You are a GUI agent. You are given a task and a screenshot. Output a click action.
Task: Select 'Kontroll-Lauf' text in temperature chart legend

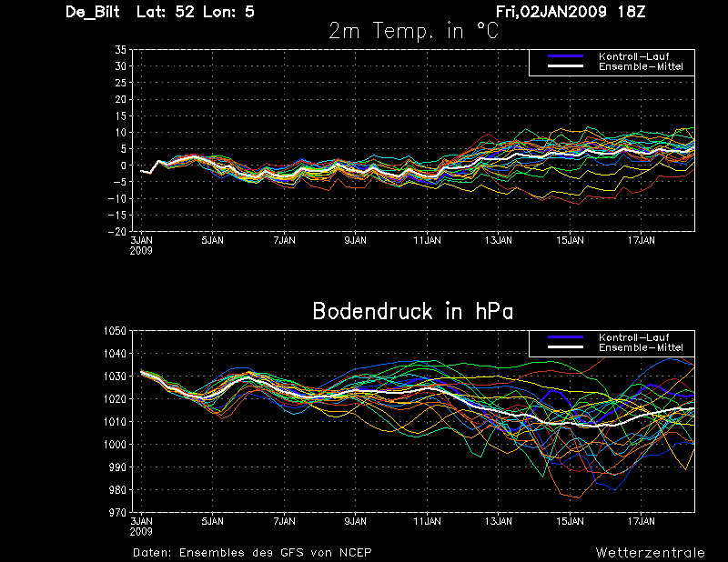point(633,56)
